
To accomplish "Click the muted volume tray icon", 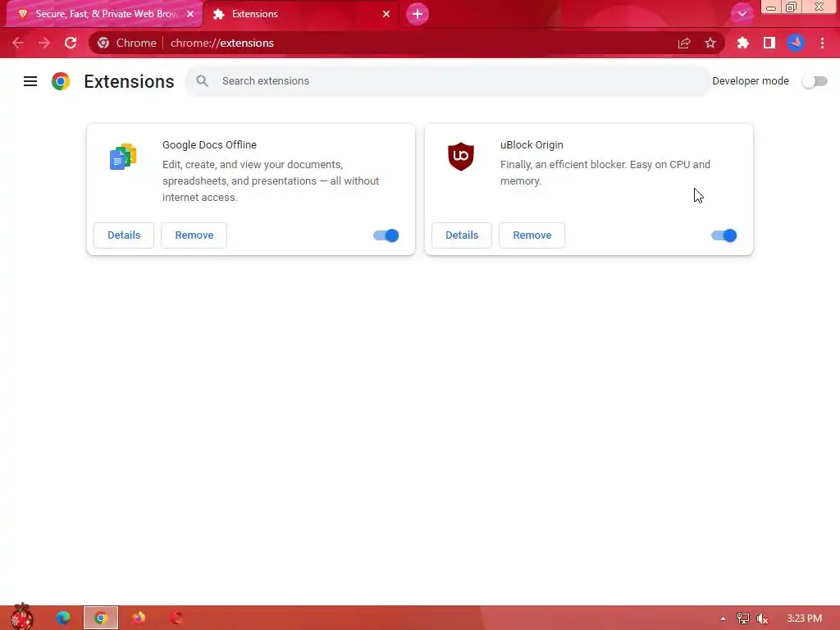I will coord(763,619).
